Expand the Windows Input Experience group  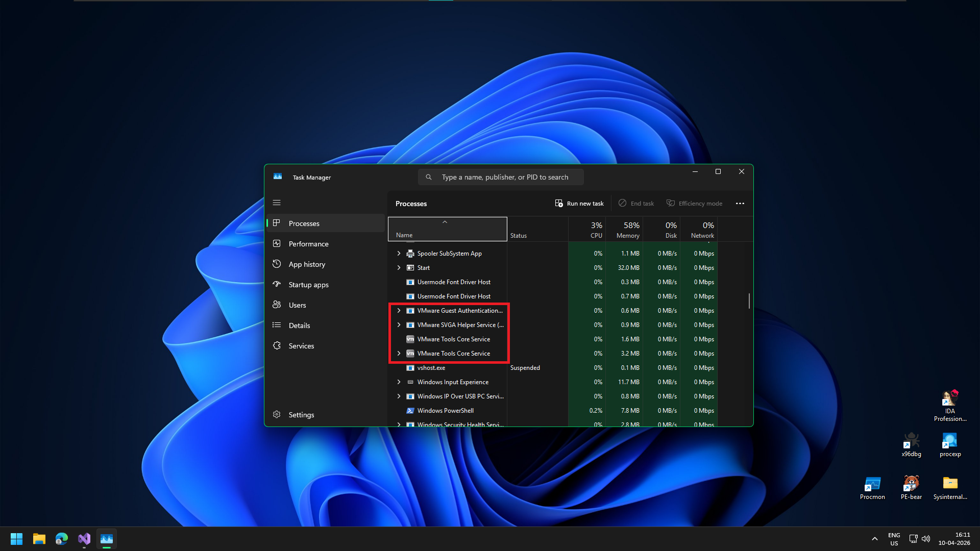[399, 382]
